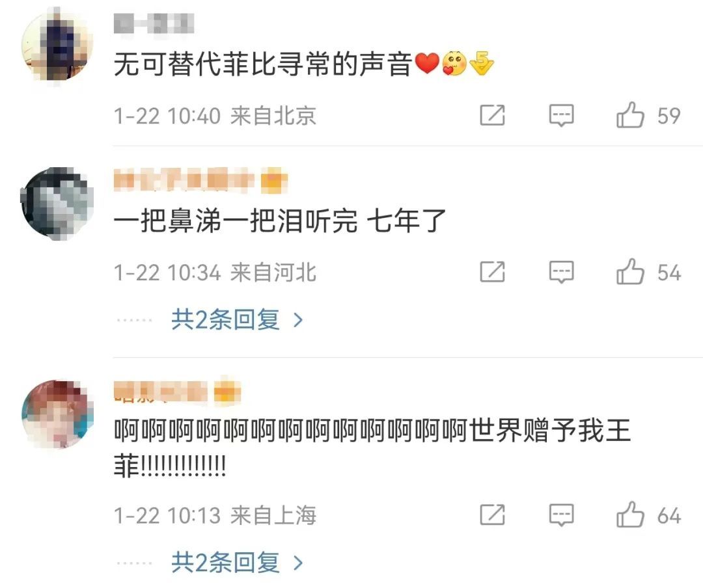Viewport: 703px width, 588px height.
Task: Open membership badge beside third username
Action: pos(227,392)
